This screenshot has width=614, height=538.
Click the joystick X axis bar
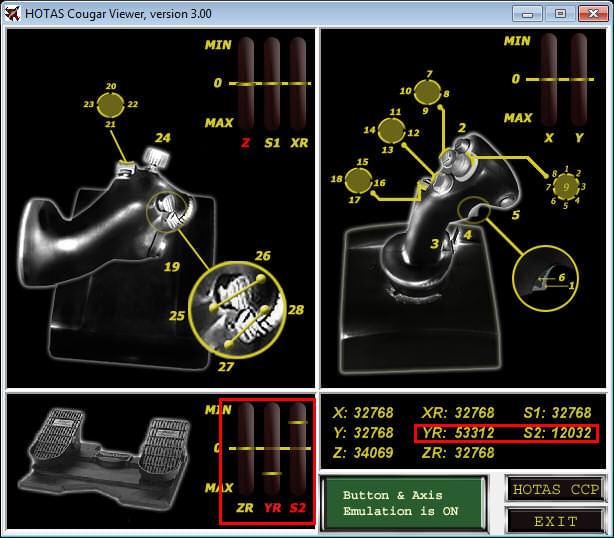coord(551,78)
